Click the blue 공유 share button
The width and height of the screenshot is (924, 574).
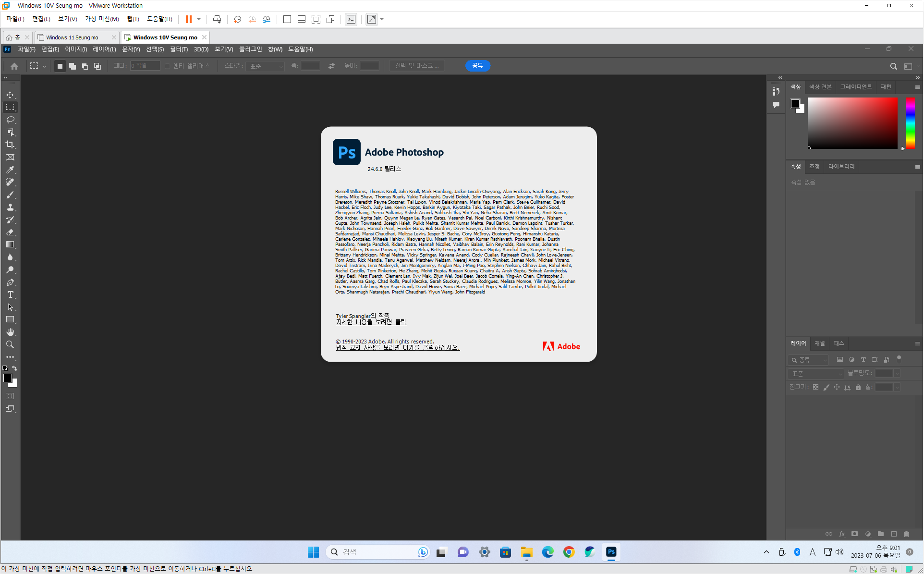point(477,66)
